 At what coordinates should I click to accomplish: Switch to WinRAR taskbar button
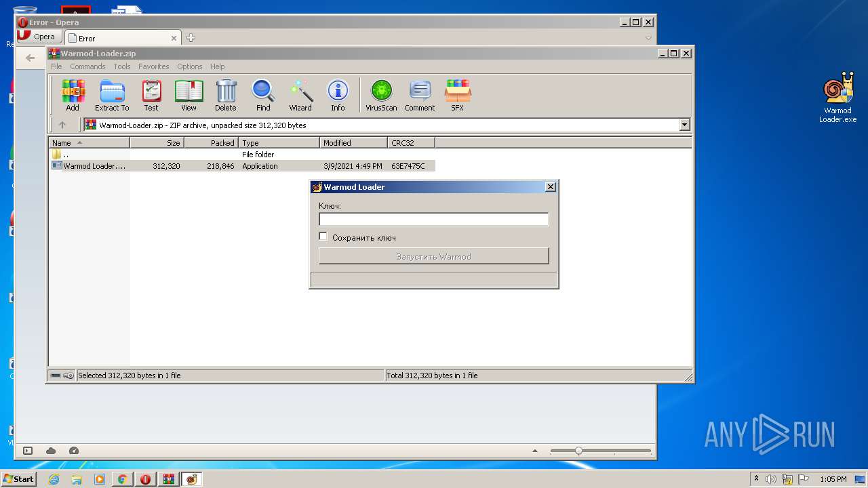point(168,479)
